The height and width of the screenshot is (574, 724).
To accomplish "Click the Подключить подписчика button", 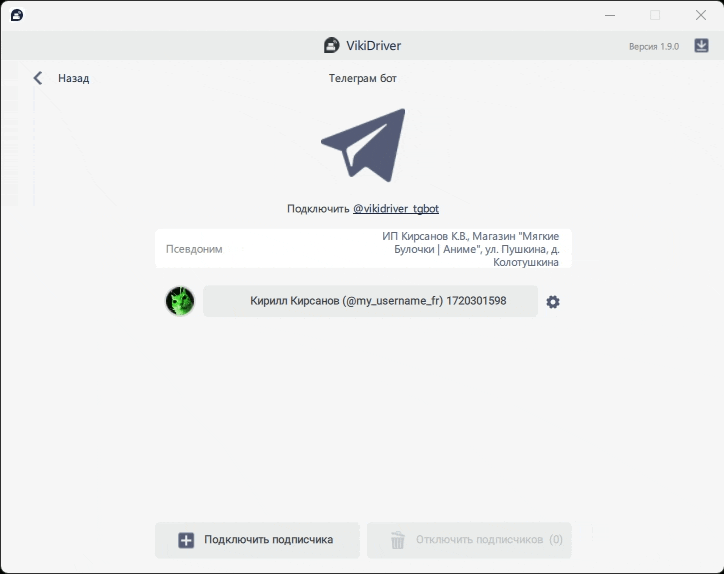I will 257,540.
